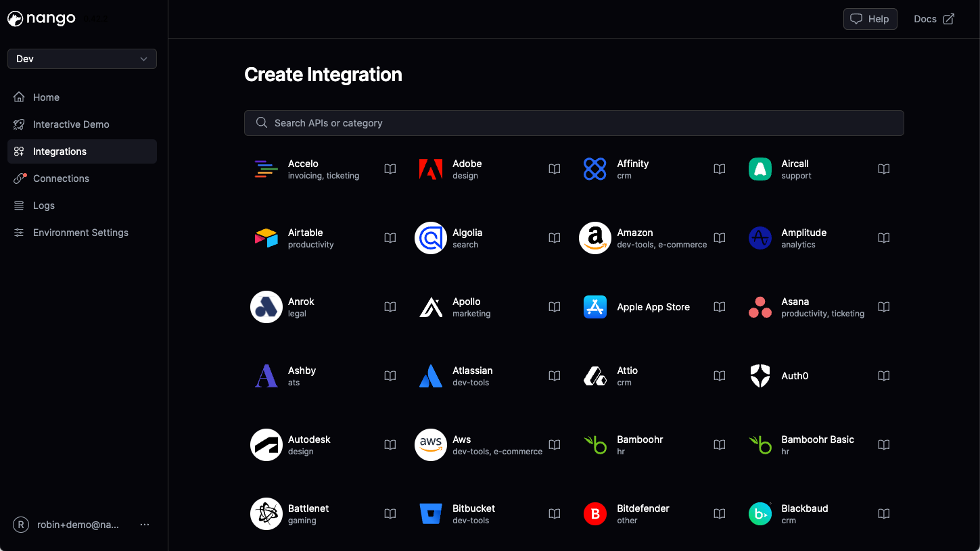
Task: Click the Accelo logo icon
Action: 266,169
